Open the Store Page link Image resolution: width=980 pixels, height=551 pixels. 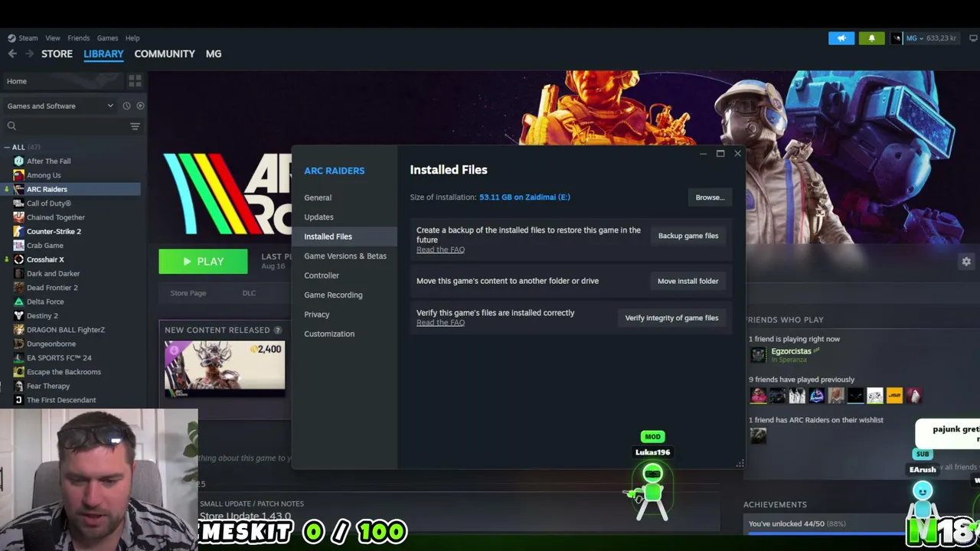tap(188, 293)
